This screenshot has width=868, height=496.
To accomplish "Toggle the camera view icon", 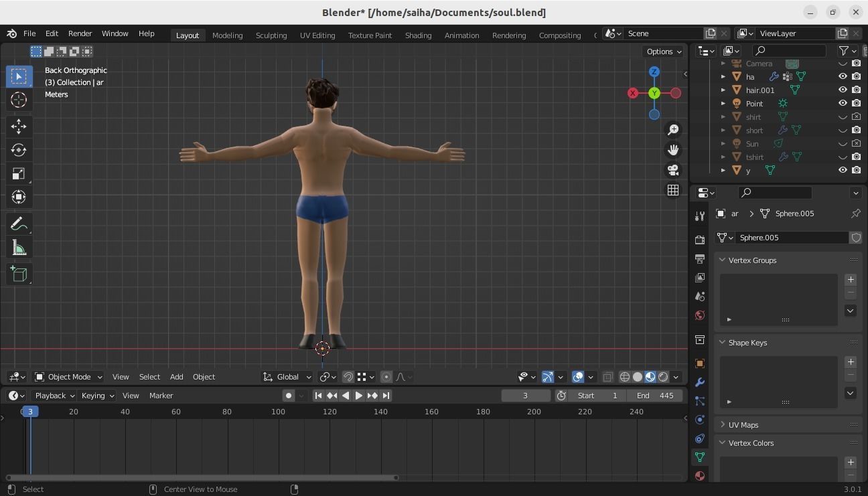I will [673, 170].
